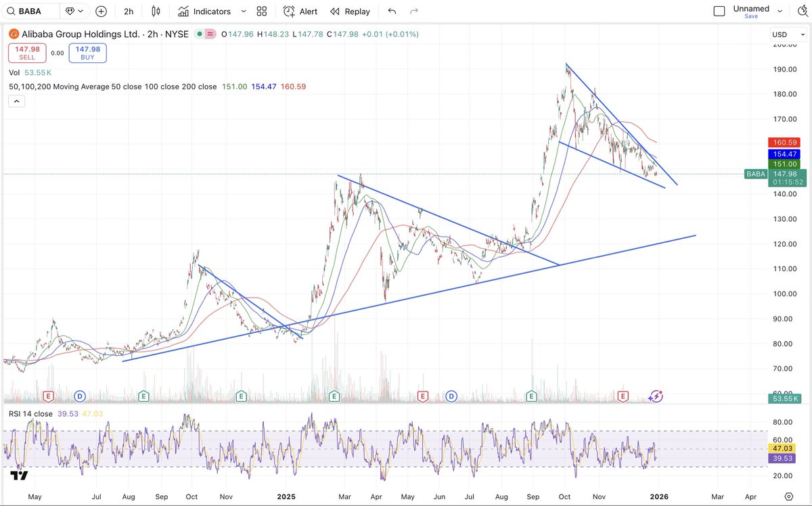Create an Alert from the toolbar
The image size is (812, 506).
click(x=300, y=11)
